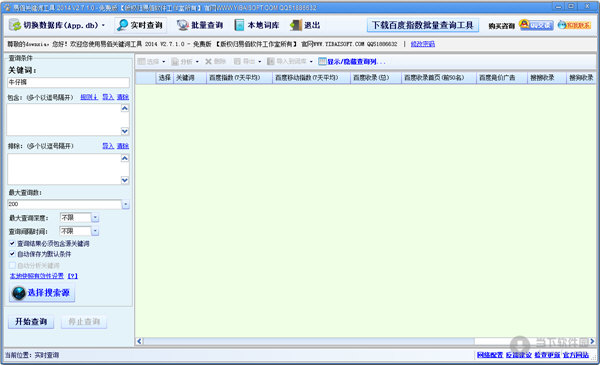Expand the 查询间隔时间 dropdown
The image size is (600, 365).
tap(95, 231)
